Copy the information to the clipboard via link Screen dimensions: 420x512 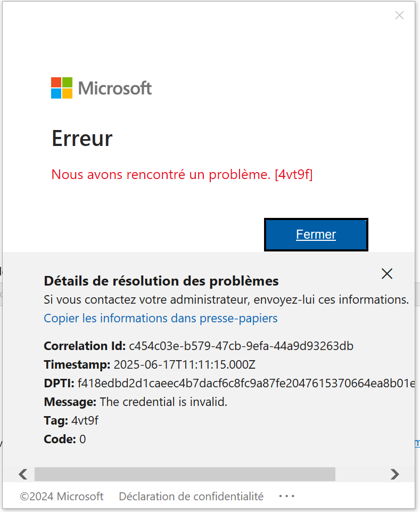point(161,319)
